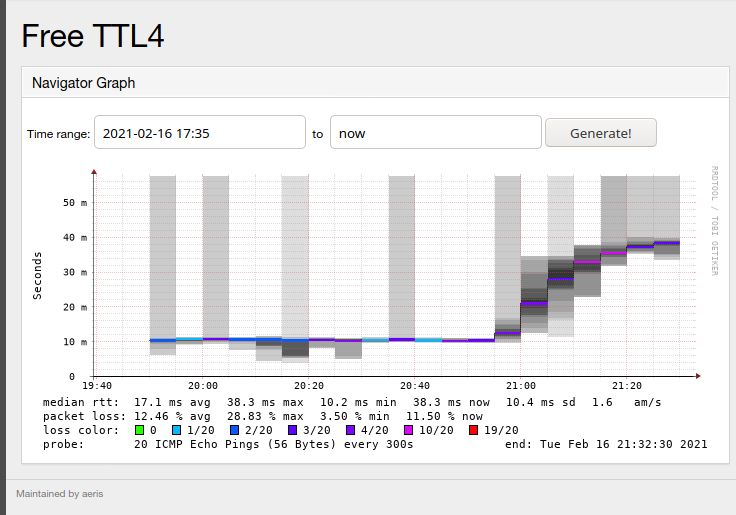Click the '10 m' y-axis label
The width and height of the screenshot is (736, 515).
(x=75, y=342)
